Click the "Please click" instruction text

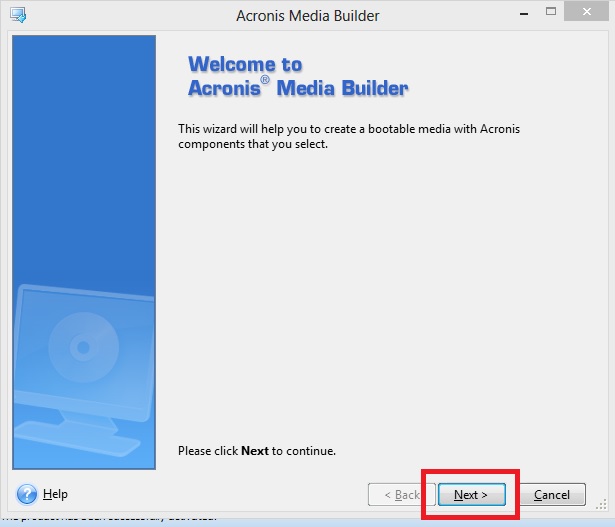tap(208, 451)
